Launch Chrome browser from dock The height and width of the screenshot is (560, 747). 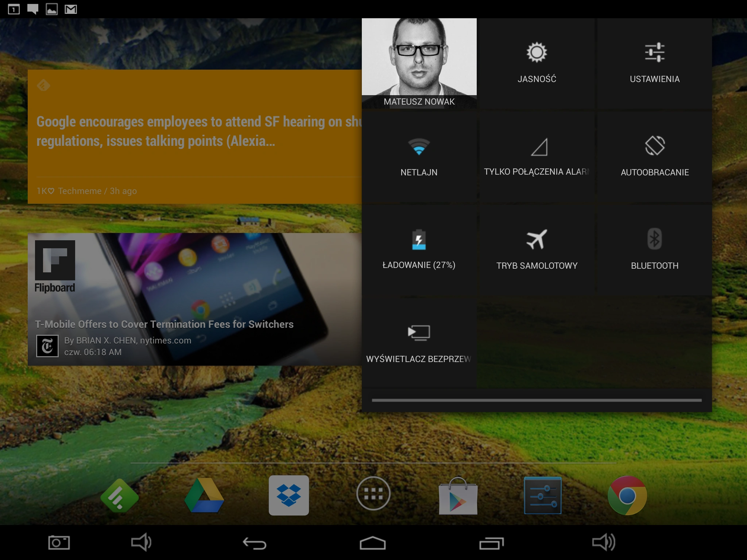627,495
